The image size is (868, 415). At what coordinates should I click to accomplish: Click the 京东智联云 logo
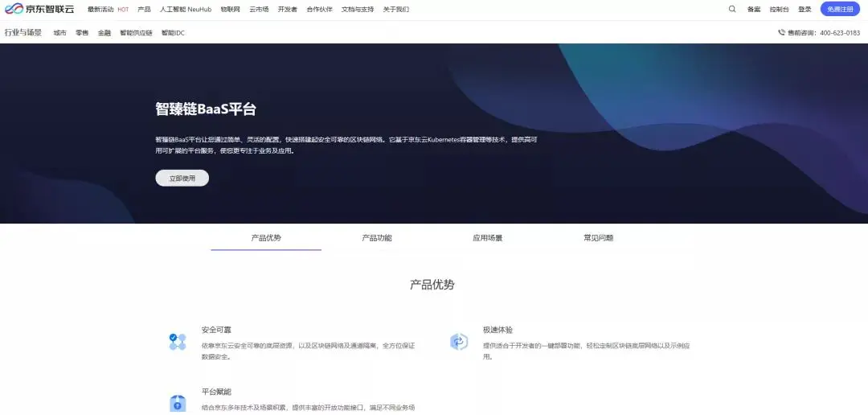[39, 9]
